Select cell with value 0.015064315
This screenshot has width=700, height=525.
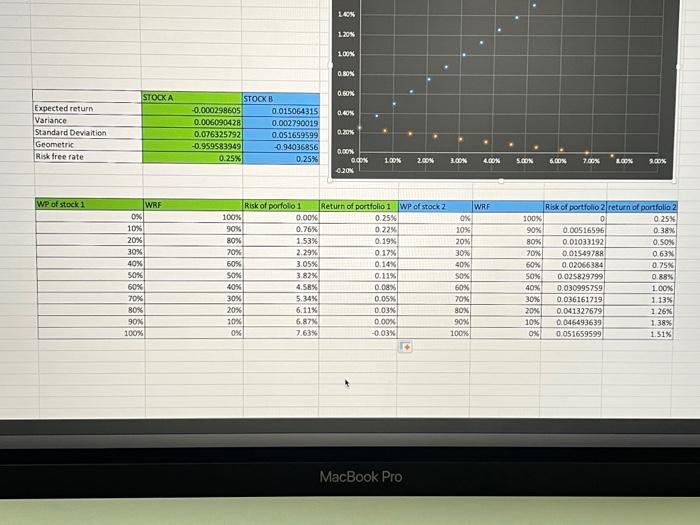coord(281,111)
